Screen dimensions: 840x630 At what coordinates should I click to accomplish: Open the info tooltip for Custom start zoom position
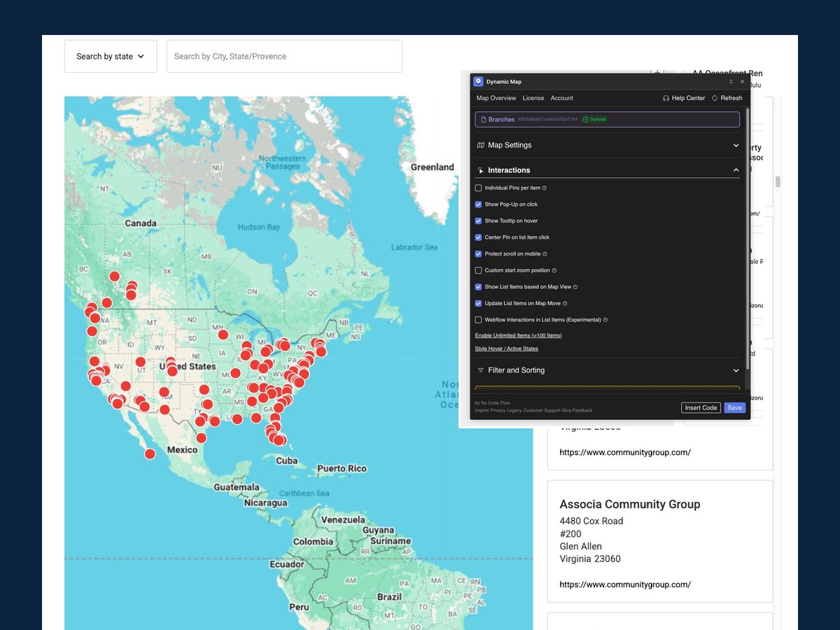tap(554, 270)
